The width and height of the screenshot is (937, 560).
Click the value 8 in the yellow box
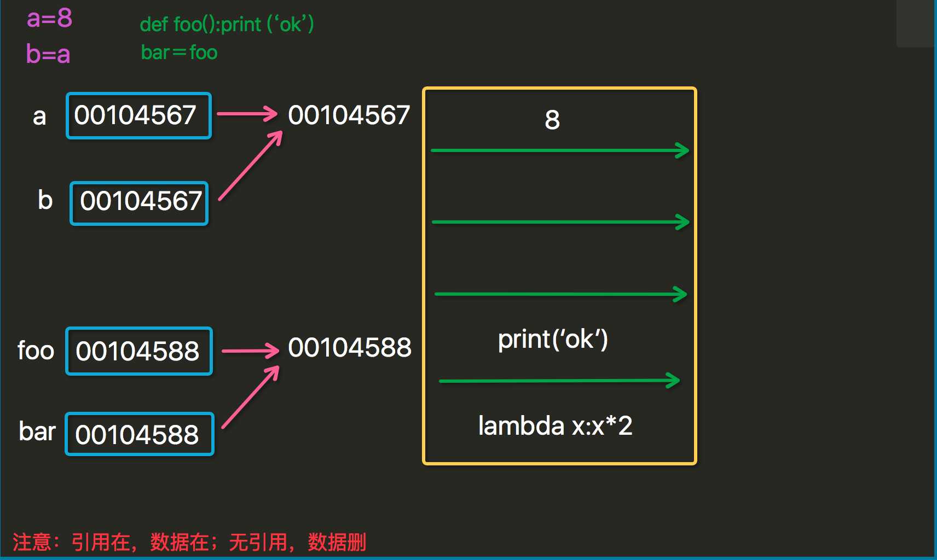(552, 120)
